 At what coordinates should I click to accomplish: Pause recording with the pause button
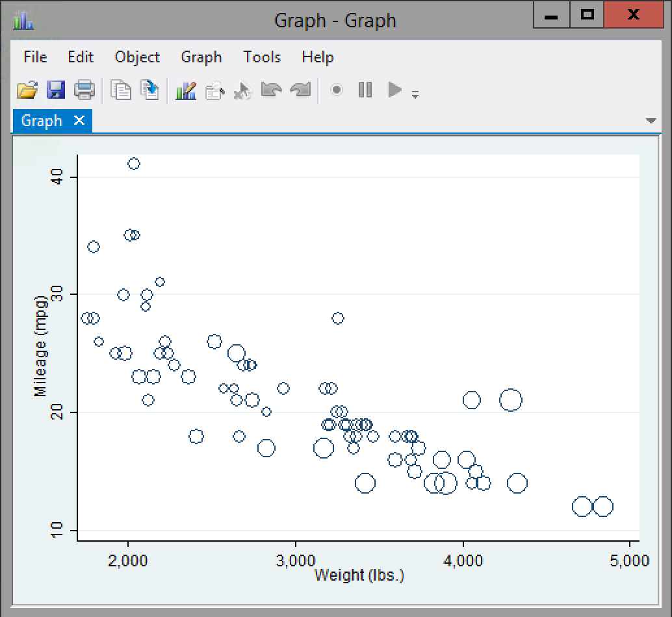tap(365, 90)
